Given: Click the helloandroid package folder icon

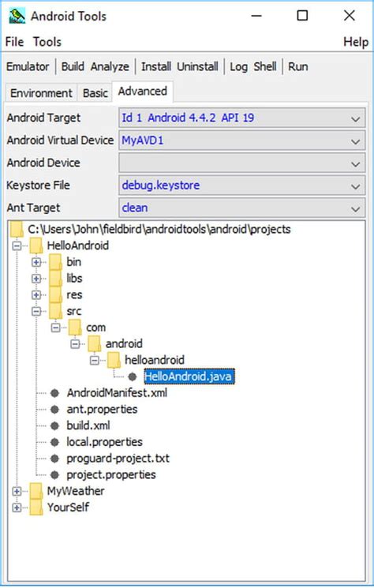Looking at the screenshot, I should tap(114, 360).
